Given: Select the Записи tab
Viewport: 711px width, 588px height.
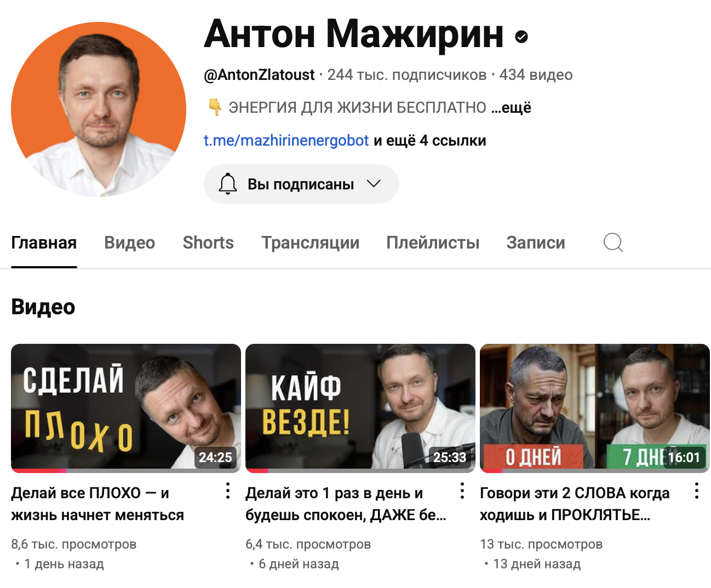Looking at the screenshot, I should coord(536,243).
